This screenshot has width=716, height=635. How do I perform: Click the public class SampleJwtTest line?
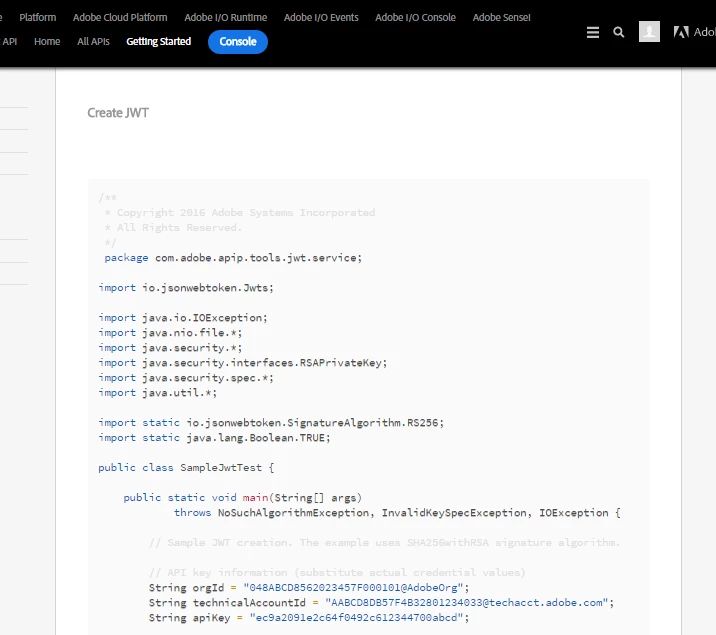186,467
